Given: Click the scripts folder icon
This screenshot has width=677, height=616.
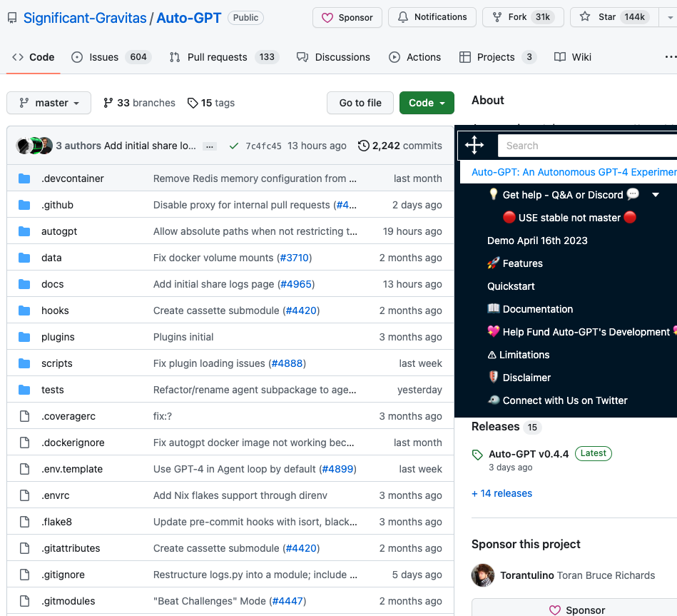Looking at the screenshot, I should tap(24, 363).
